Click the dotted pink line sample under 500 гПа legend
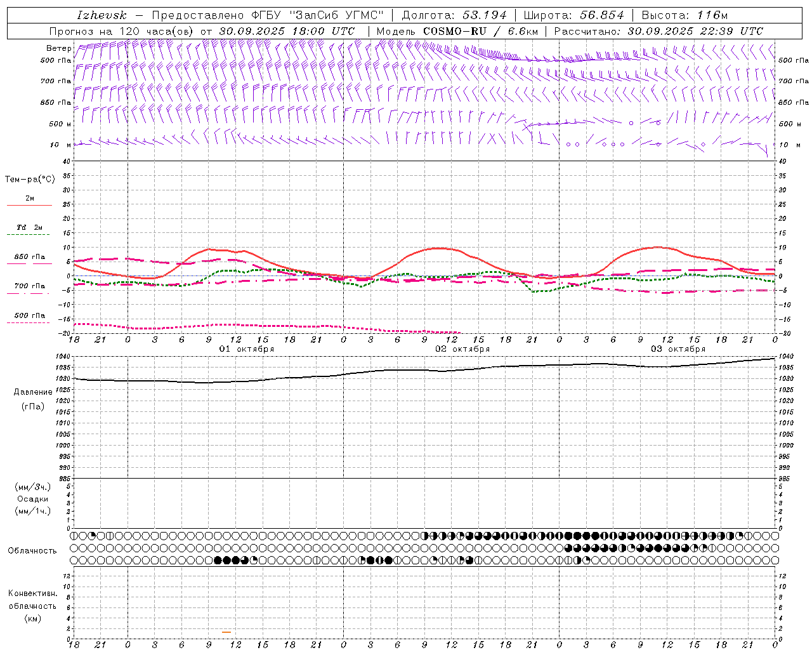The height and width of the screenshot is (650, 812). [x=28, y=322]
